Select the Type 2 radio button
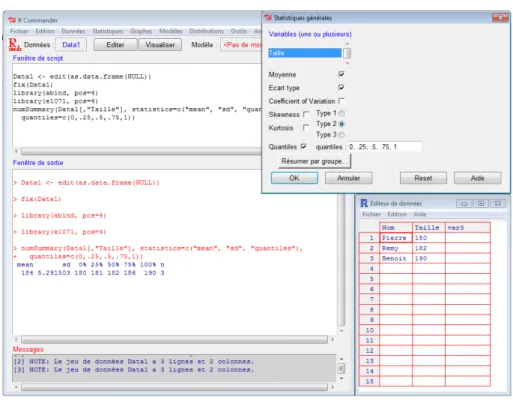Viewport: 513px width, 400px height. click(341, 124)
